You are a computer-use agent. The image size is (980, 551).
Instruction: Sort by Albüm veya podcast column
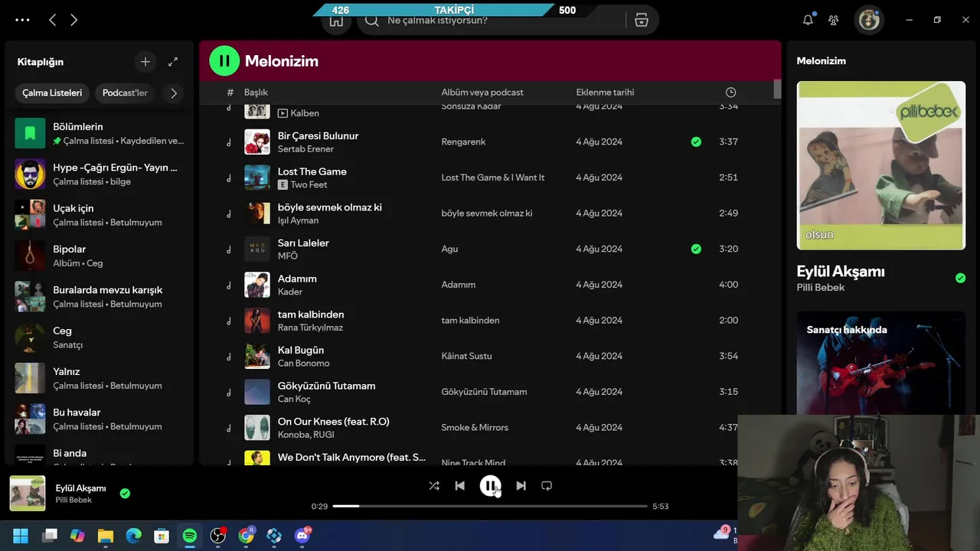[482, 93]
